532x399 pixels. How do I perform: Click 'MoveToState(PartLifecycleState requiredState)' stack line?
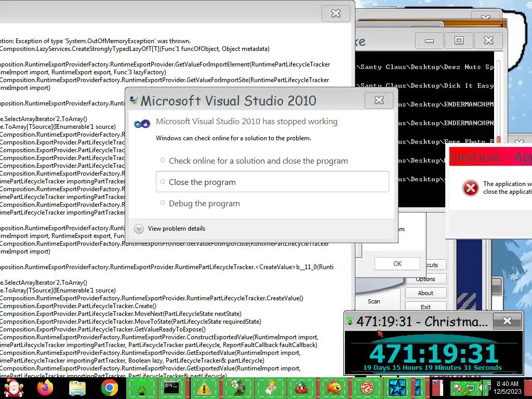(x=130, y=321)
